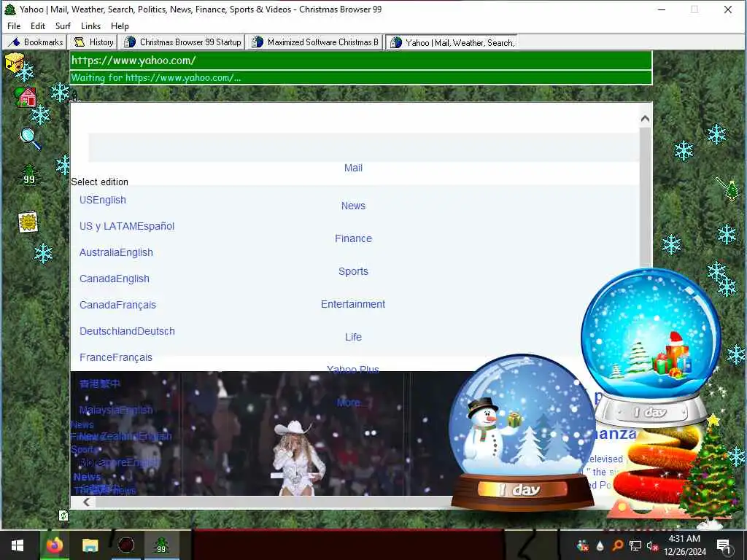
Task: Click the snowman snow globe countdown
Action: [x=522, y=432]
